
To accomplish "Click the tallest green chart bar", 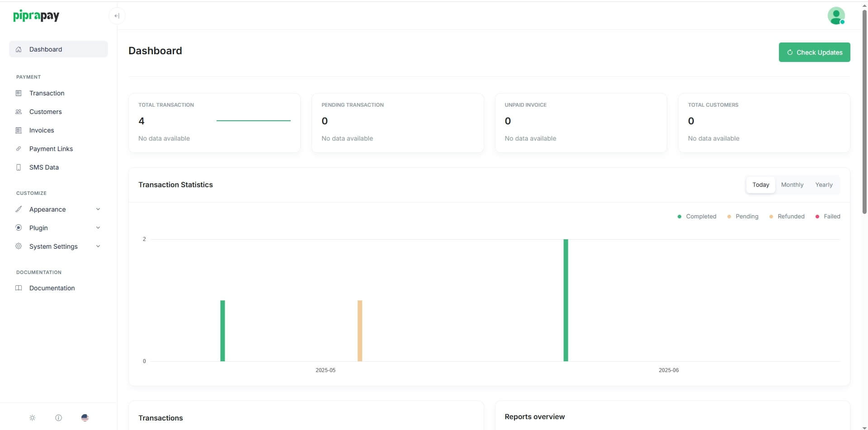I will (566, 300).
